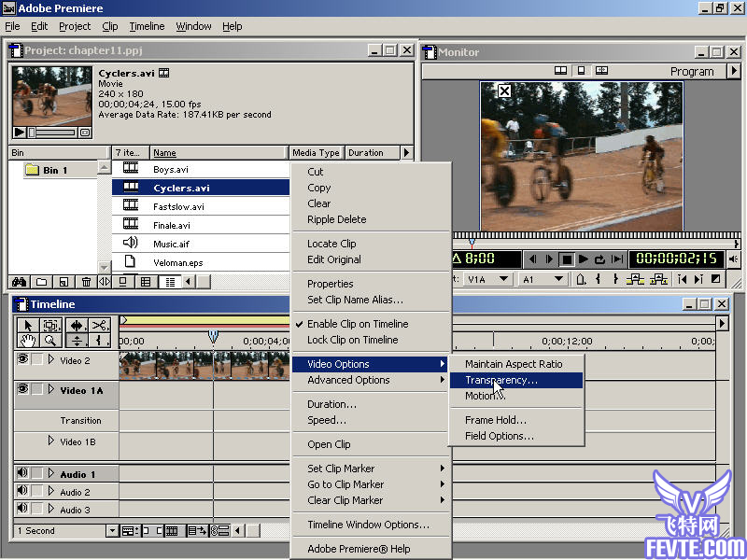Hide Video 2 track with eye icon
This screenshot has width=747, height=560.
21,360
